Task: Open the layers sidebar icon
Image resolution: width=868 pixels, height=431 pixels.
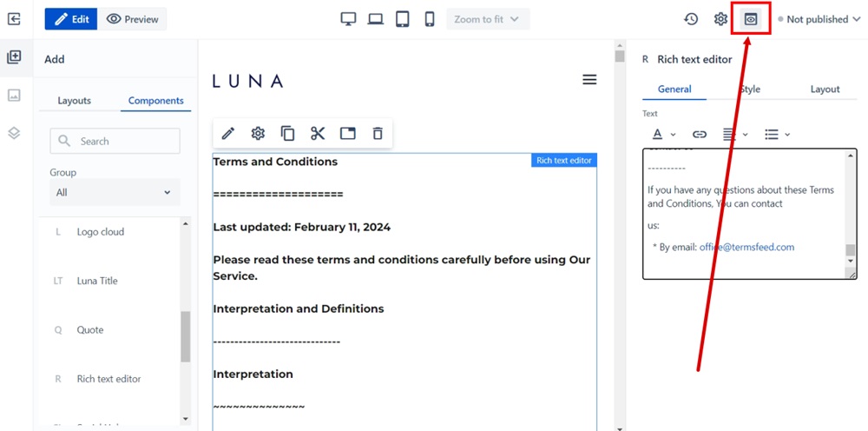Action: pos(14,133)
